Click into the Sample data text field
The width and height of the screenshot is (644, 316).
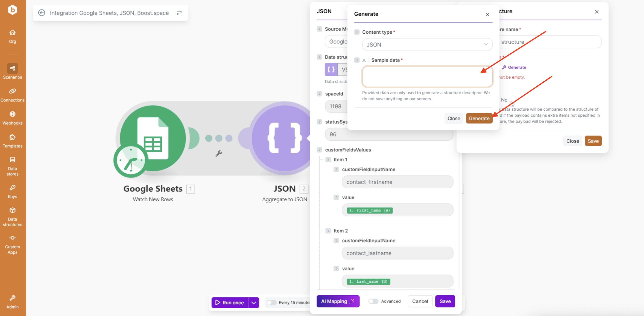(x=427, y=76)
